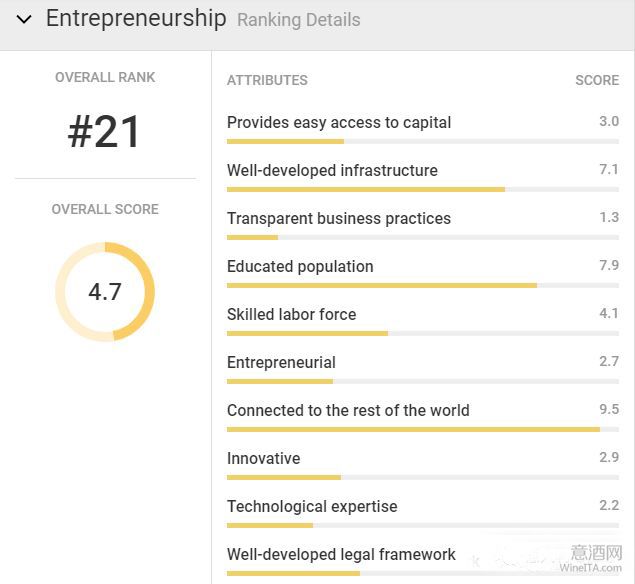635x584 pixels.
Task: Click the ATTRIBUTES column header
Action: point(267,80)
